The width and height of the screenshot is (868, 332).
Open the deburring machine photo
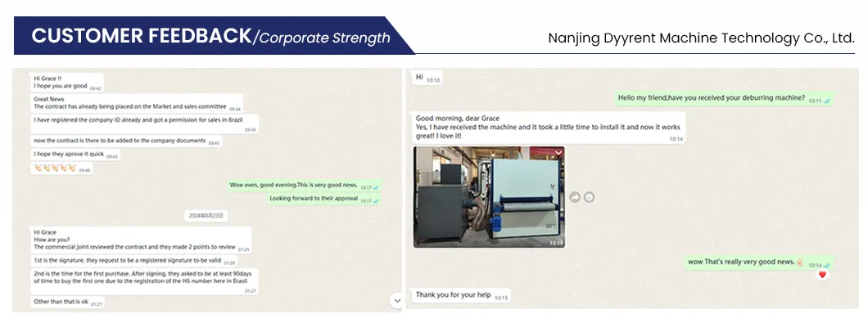click(x=490, y=196)
